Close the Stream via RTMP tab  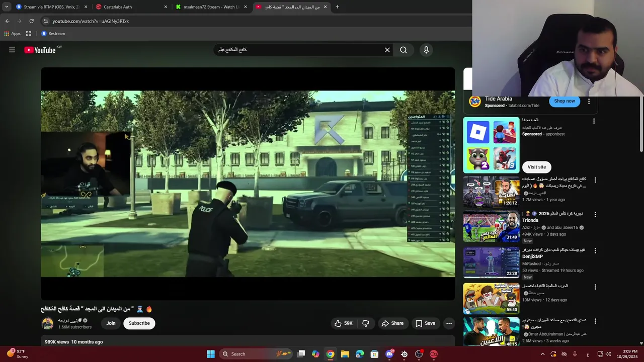(86, 7)
